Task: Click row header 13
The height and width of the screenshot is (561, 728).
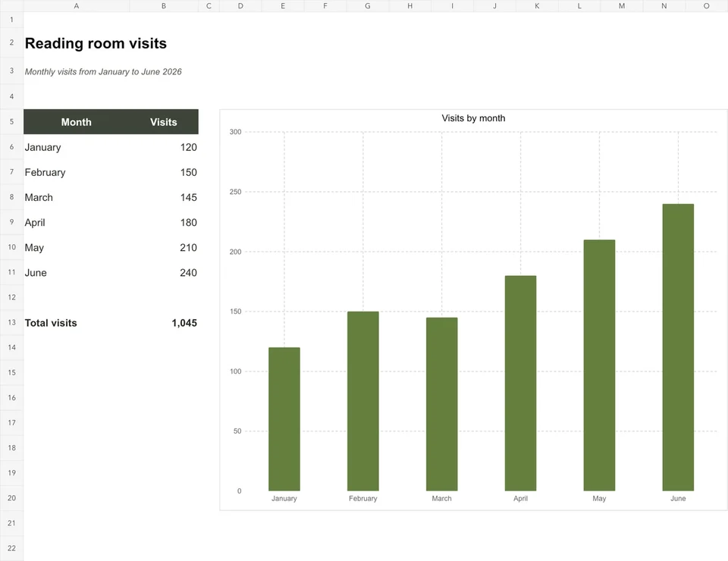Action: point(11,322)
